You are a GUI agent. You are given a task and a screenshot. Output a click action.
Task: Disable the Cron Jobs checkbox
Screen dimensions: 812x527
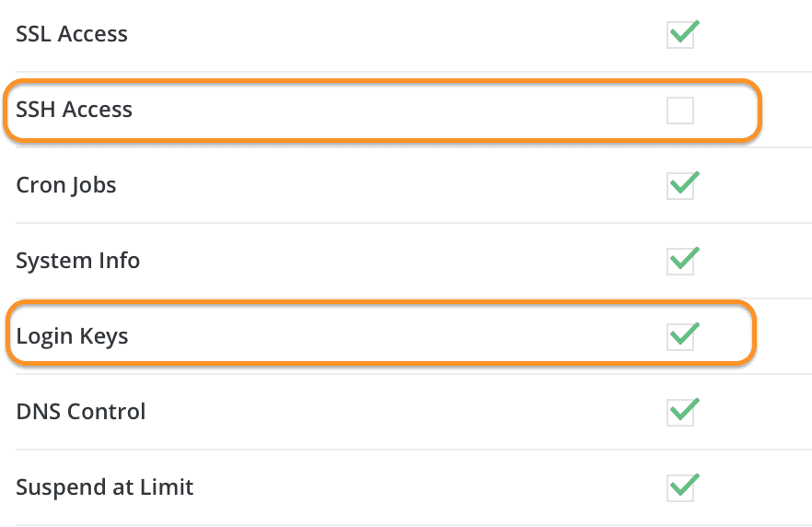680,186
